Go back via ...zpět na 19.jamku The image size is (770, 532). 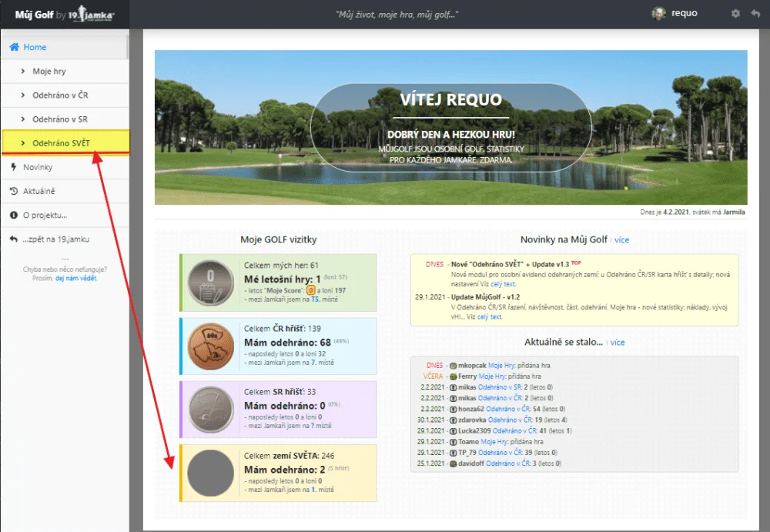tap(65, 239)
